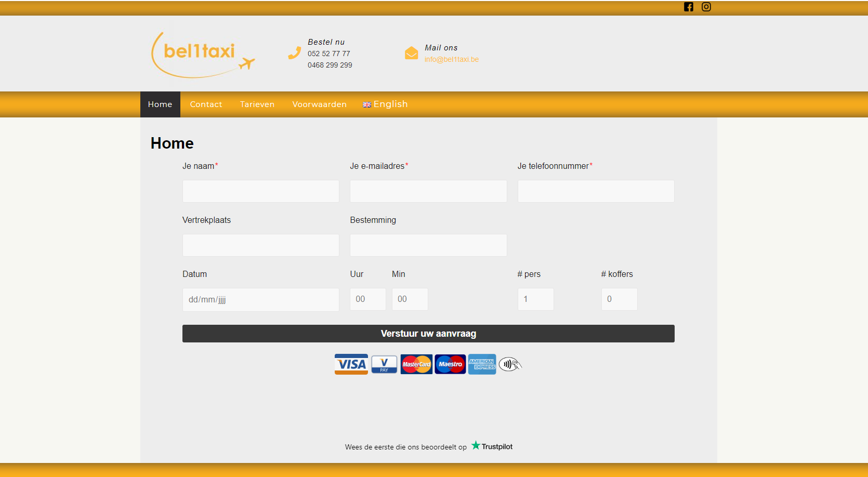Focus the Bestemming input field
The image size is (868, 477).
pyautogui.click(x=428, y=245)
